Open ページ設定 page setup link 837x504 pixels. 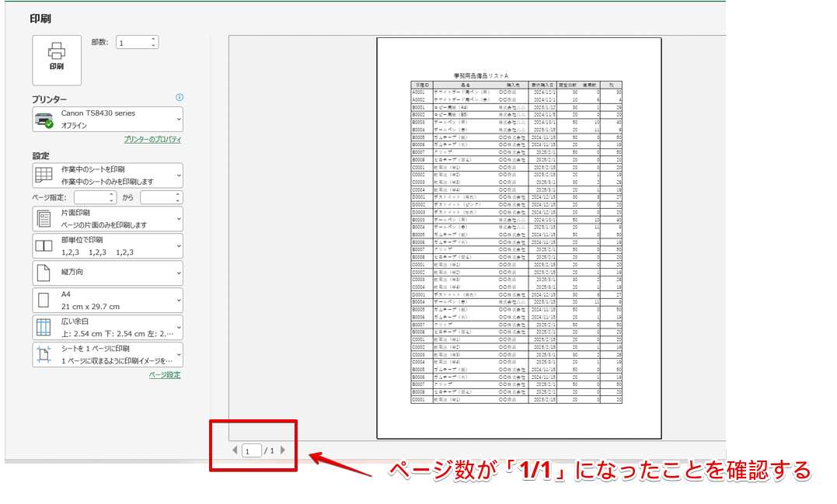(x=166, y=375)
